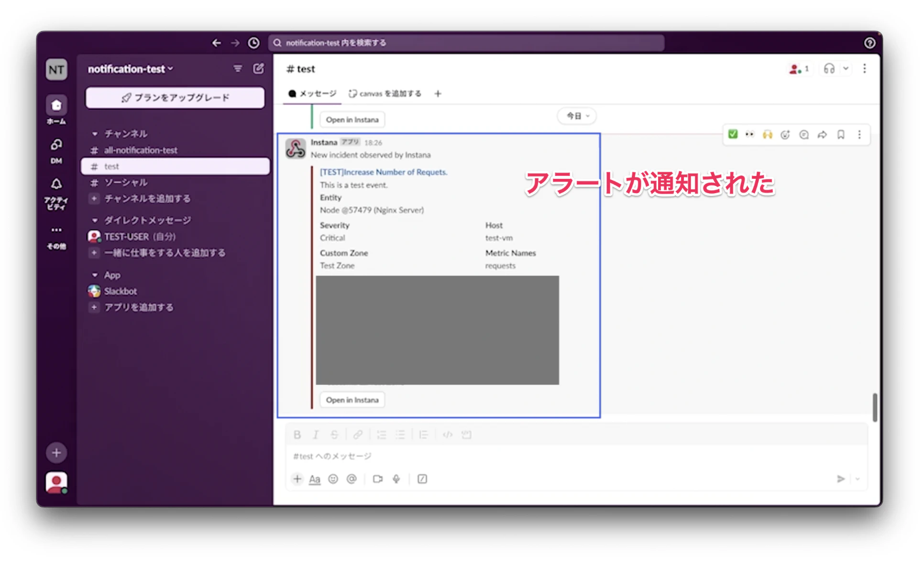Go forward with the right arrow
The width and height of the screenshot is (924, 568).
pos(235,43)
